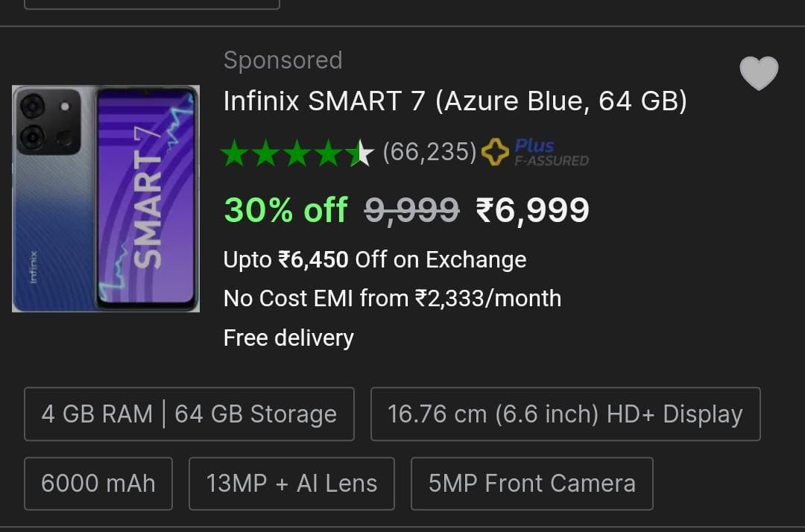
Task: Open the Infinix SMART 7 product image
Action: pyautogui.click(x=106, y=198)
